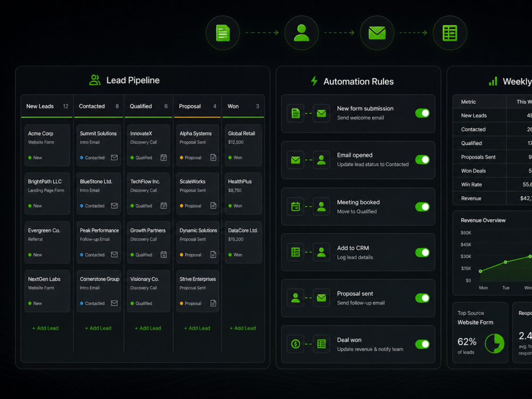Select the New Leads column header
The width and height of the screenshot is (532, 399).
pyautogui.click(x=47, y=106)
